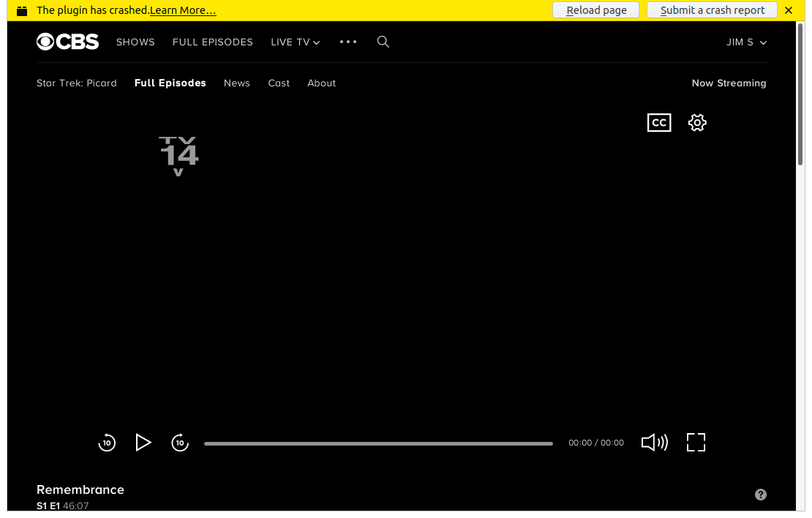The width and height of the screenshot is (812, 518).
Task: Click the page vertical scrollbar
Action: point(800,93)
